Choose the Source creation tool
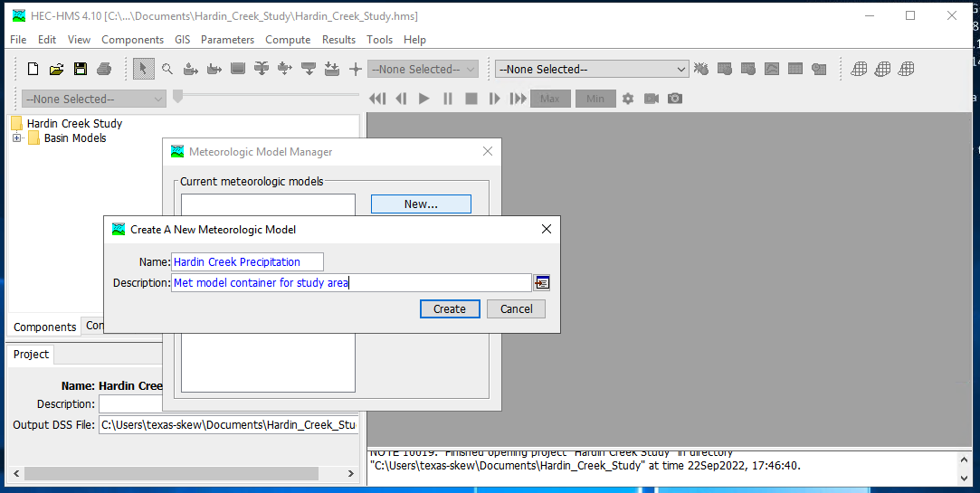Screen dimensions: 980x493 click(309, 69)
